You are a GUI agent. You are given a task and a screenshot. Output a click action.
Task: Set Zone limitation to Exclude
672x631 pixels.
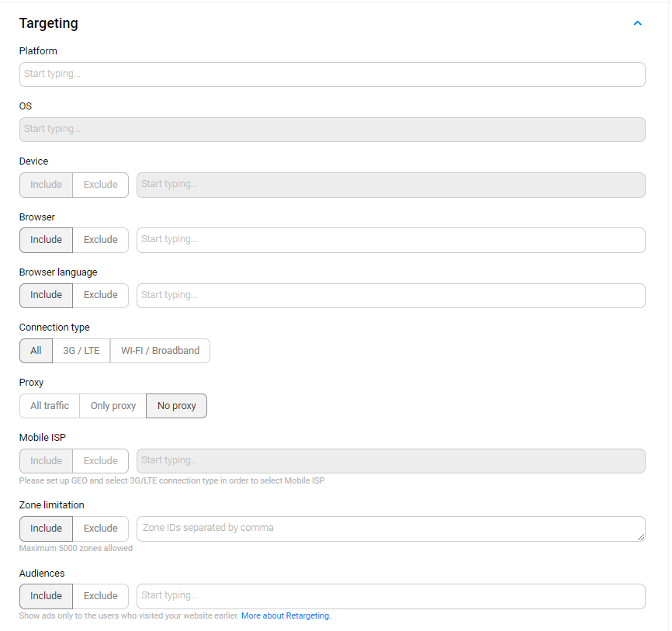(101, 529)
